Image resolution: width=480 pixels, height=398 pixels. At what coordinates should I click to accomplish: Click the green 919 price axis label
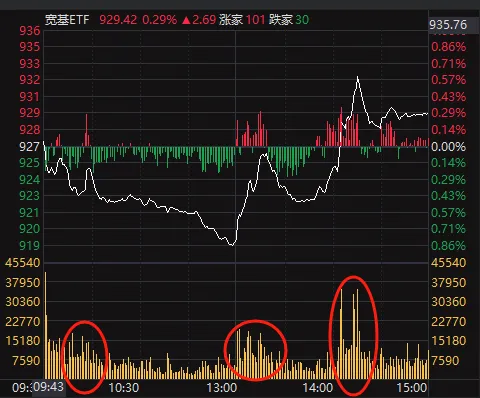30,246
